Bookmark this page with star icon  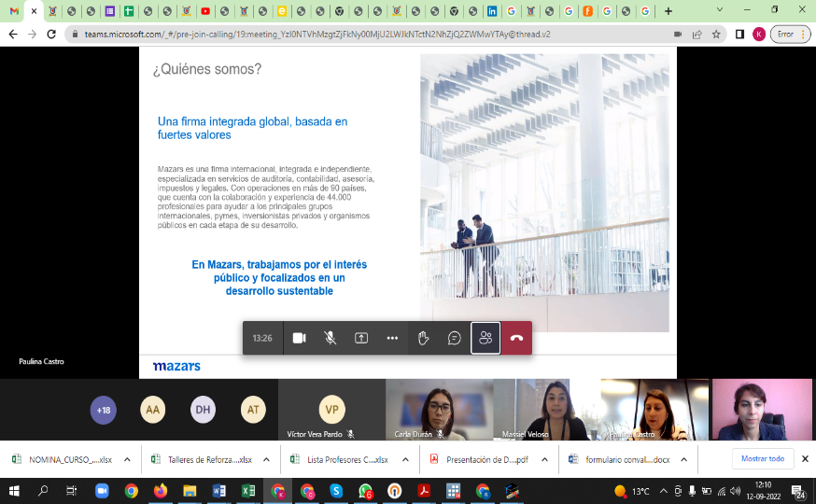(716, 35)
